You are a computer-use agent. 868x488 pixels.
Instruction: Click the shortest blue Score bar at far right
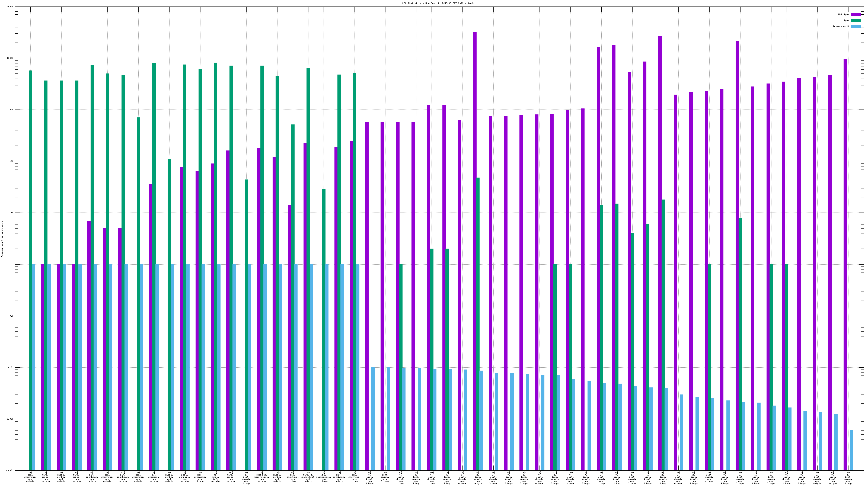coord(851,450)
